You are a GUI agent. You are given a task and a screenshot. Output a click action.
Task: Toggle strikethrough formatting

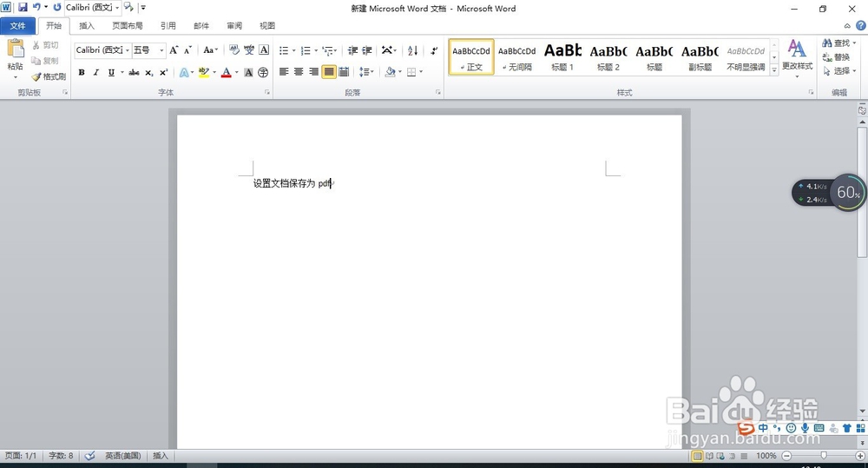click(x=134, y=73)
